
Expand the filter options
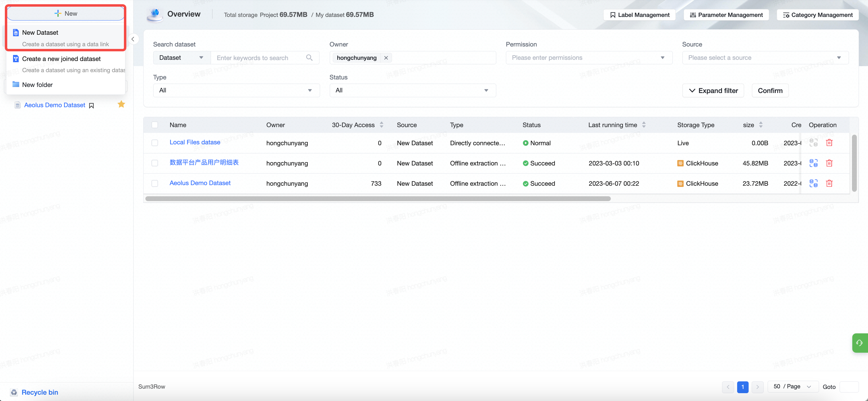[x=713, y=91]
